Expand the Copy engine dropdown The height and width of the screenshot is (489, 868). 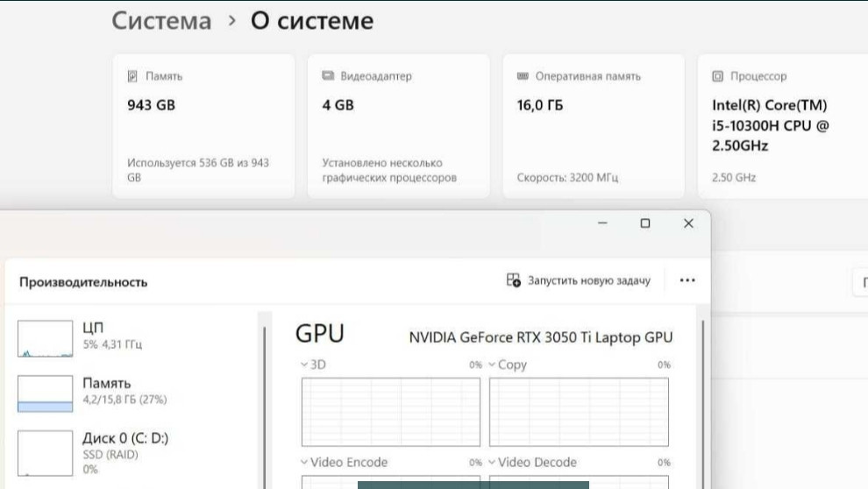[x=492, y=365]
